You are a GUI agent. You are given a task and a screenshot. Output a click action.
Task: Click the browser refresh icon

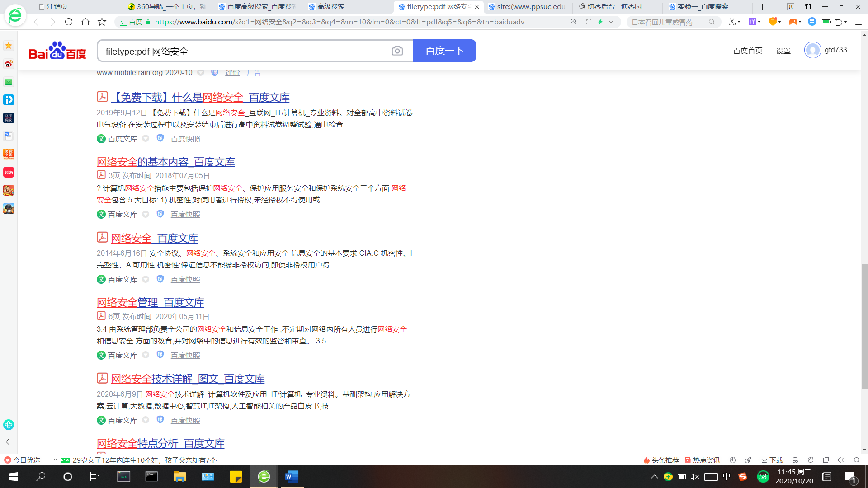coord(69,22)
